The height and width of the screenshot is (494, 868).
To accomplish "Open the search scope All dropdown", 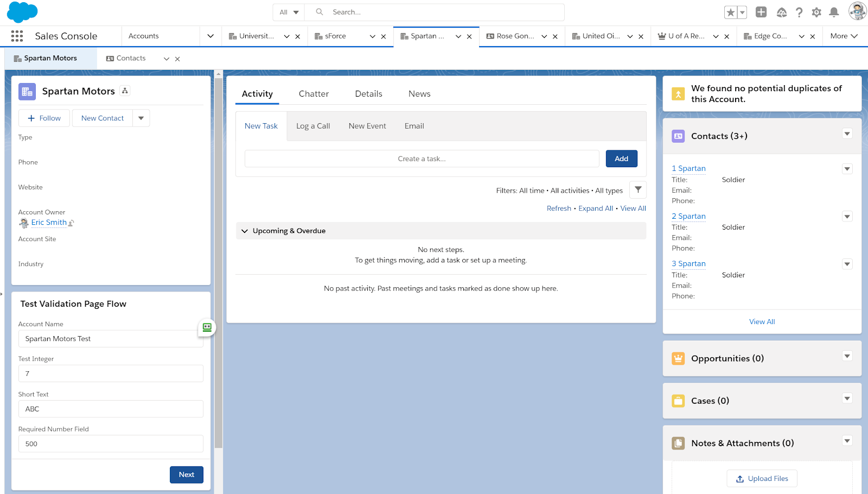I will 289,12.
